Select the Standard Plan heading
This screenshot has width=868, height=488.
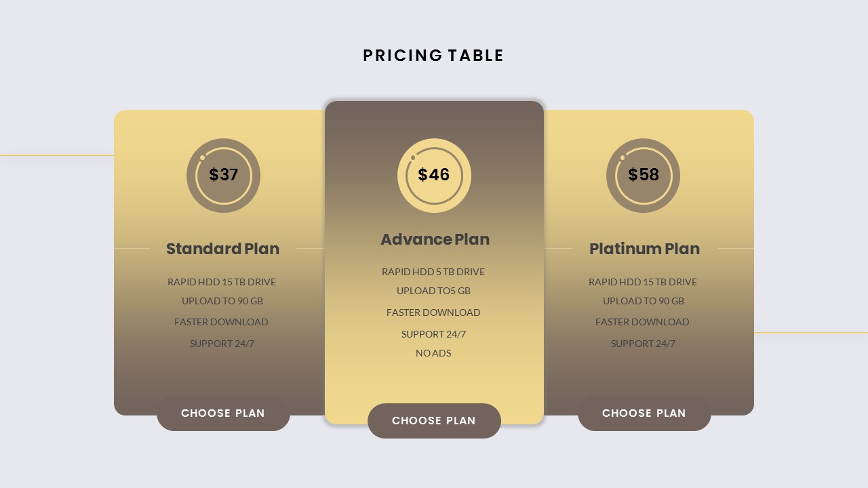tap(222, 249)
